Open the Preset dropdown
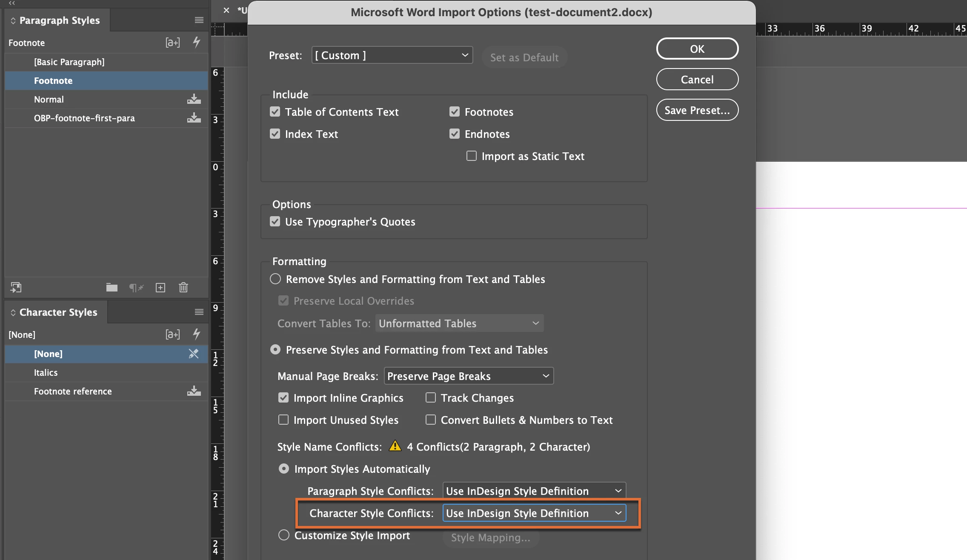 point(392,55)
